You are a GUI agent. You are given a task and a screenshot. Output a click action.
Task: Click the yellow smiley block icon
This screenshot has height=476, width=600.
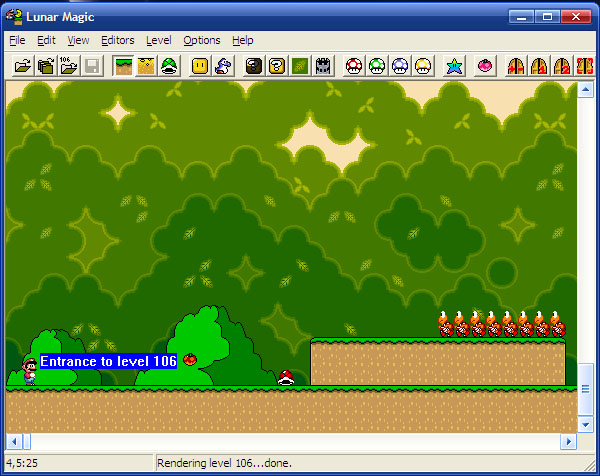coord(200,66)
